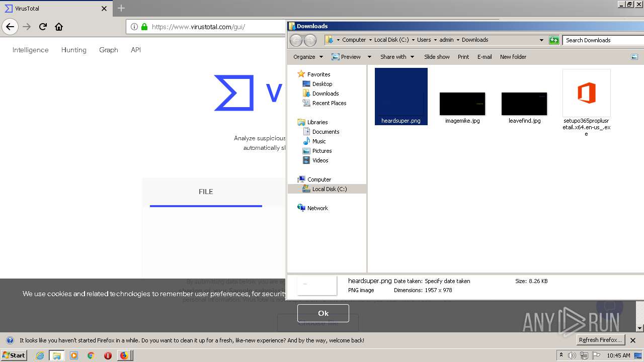This screenshot has width=644, height=362.
Task: Click Firefox back arrow button
Action: tap(10, 27)
